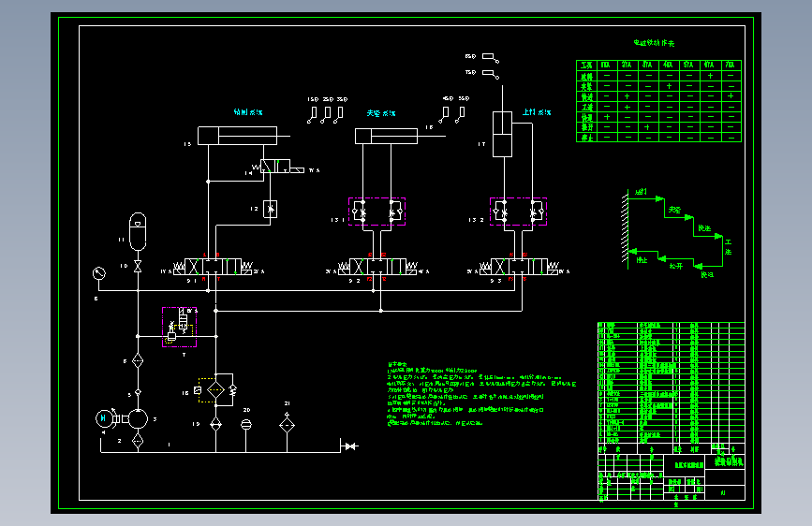Select the throttle valve box numbered 12

click(270, 209)
